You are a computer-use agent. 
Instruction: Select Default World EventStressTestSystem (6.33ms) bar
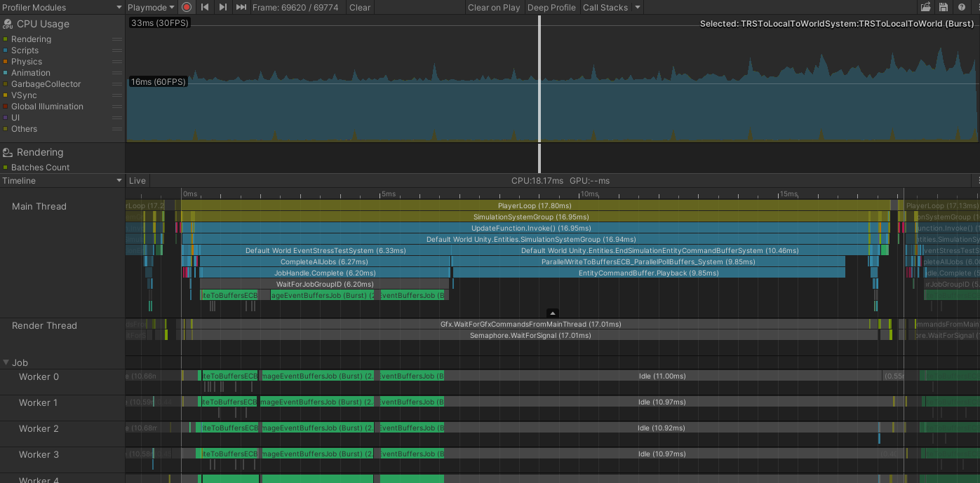[x=325, y=251]
